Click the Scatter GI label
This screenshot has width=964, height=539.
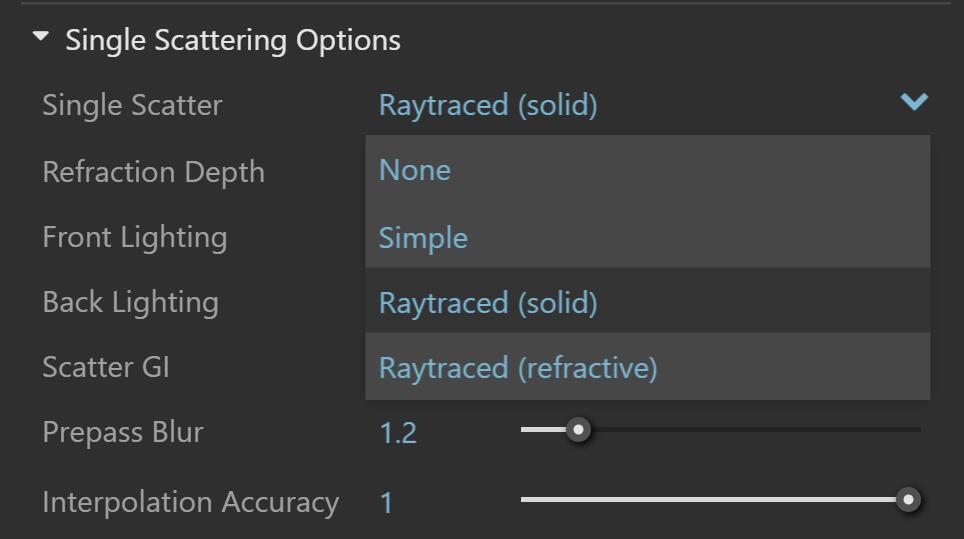click(x=106, y=367)
